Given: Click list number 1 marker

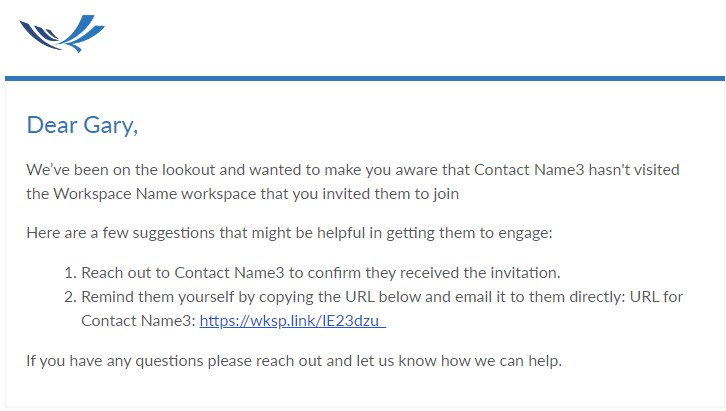Looking at the screenshot, I should pos(70,273).
